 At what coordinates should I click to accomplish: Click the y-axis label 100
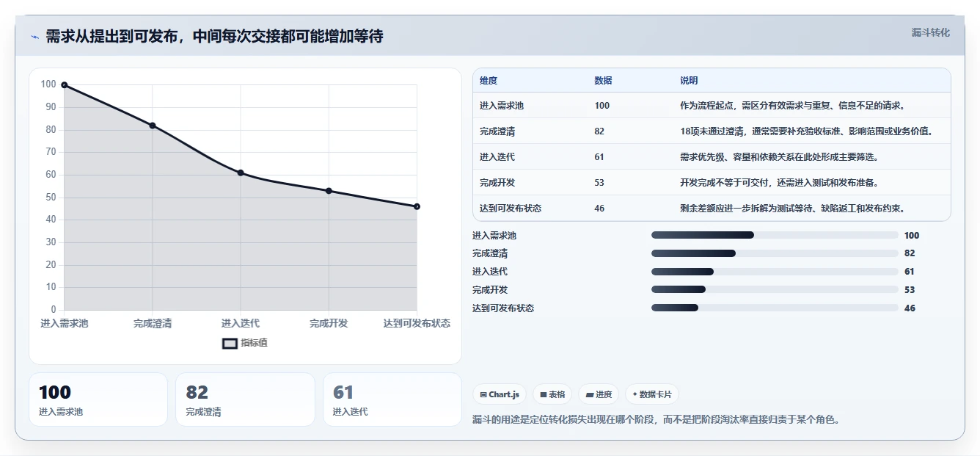[48, 84]
